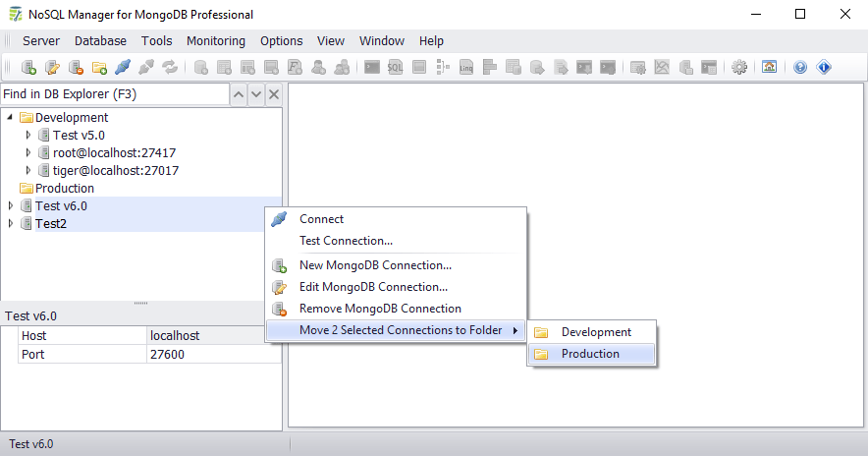Expand the tiger@localhost:27017 node

(28, 170)
